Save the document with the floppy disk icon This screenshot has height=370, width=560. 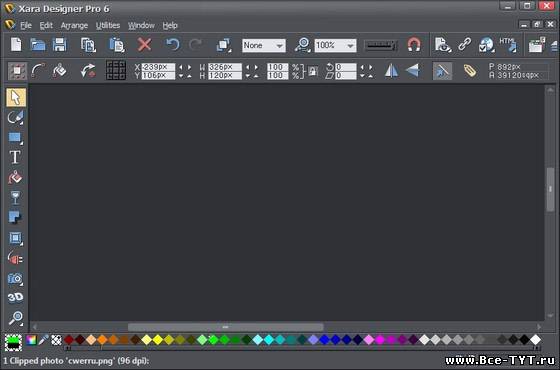[60, 45]
